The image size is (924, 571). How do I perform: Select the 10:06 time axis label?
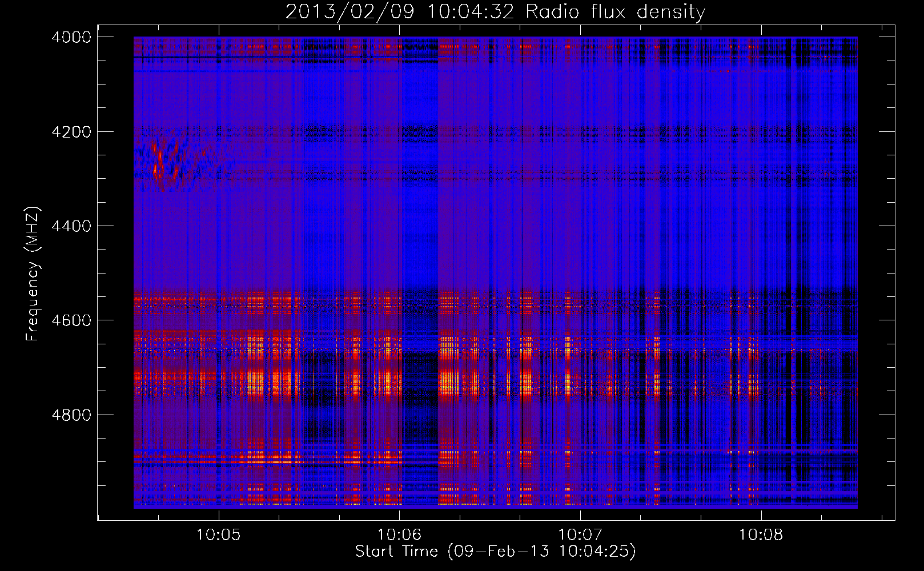(x=399, y=534)
